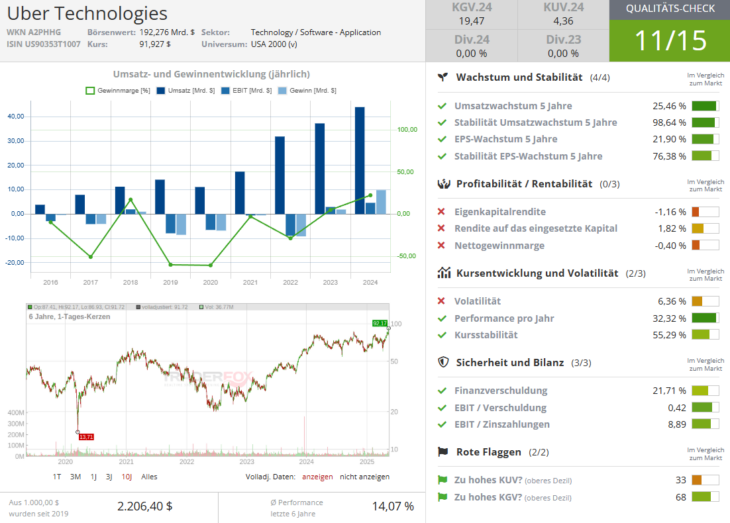Click the 11/15 quality score box
730x523 pixels.
pyautogui.click(x=670, y=41)
